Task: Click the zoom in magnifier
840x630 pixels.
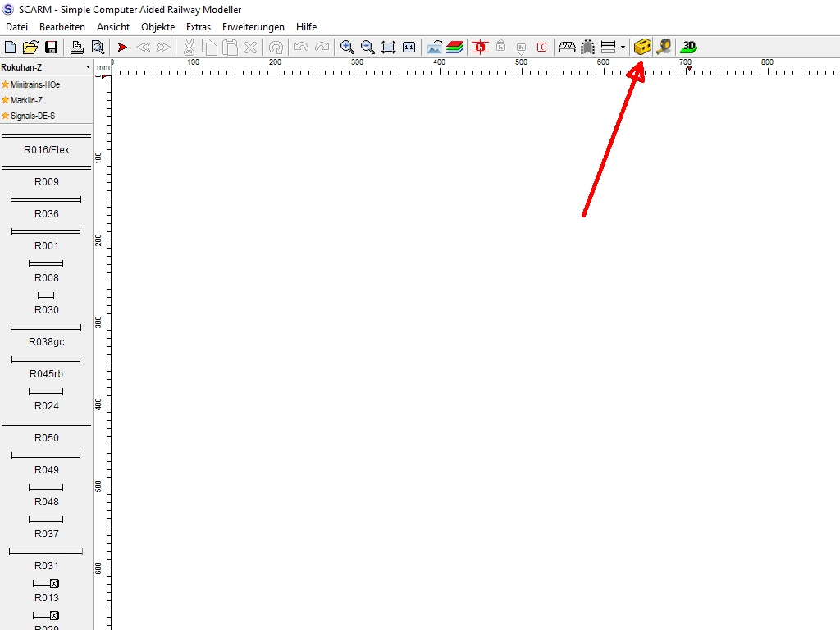Action: 347,47
